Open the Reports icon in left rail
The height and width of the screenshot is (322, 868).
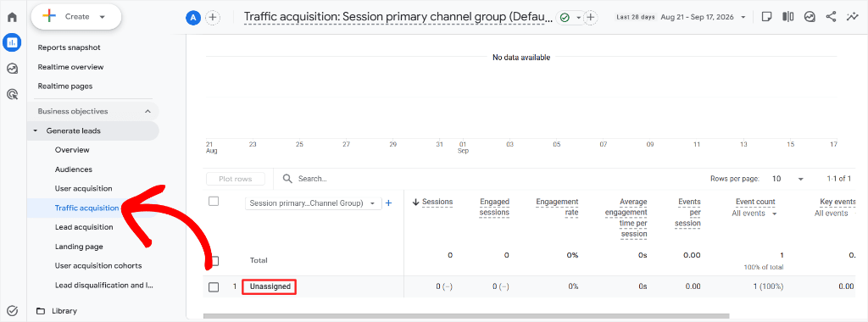point(12,42)
